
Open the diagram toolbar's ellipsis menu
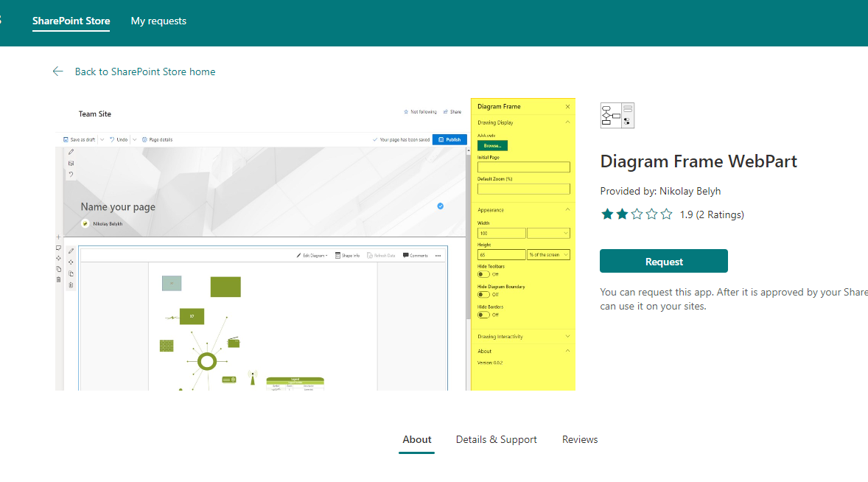[438, 256]
